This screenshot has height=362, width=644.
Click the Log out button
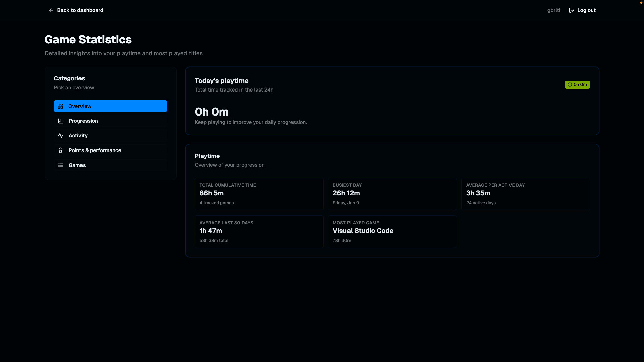(x=586, y=10)
